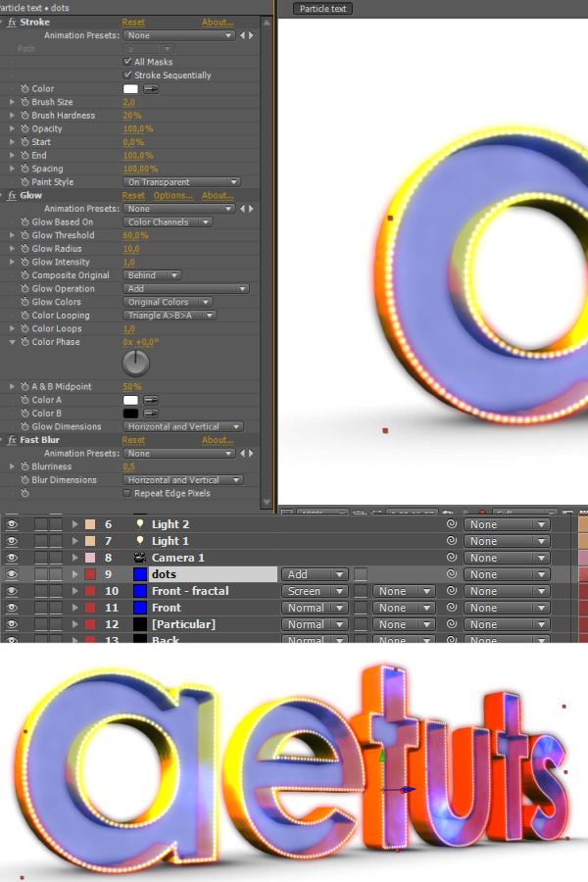
Task: Click the stopwatch for Stroke End
Action: pos(24,155)
